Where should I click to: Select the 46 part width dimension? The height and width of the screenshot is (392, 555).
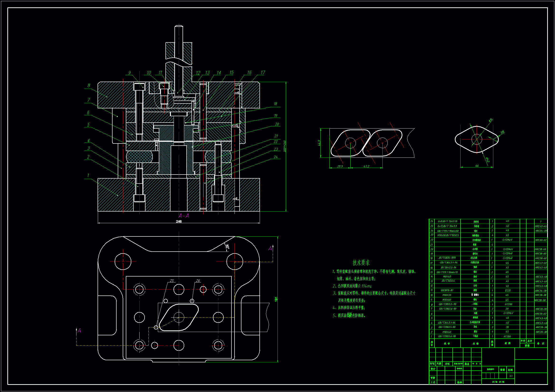coord(477,166)
